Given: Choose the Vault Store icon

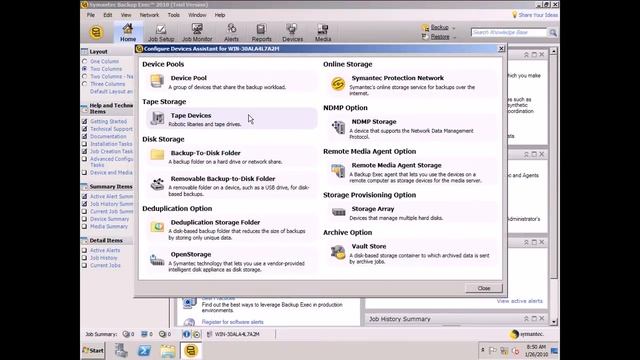Looking at the screenshot, I should click(x=338, y=252).
